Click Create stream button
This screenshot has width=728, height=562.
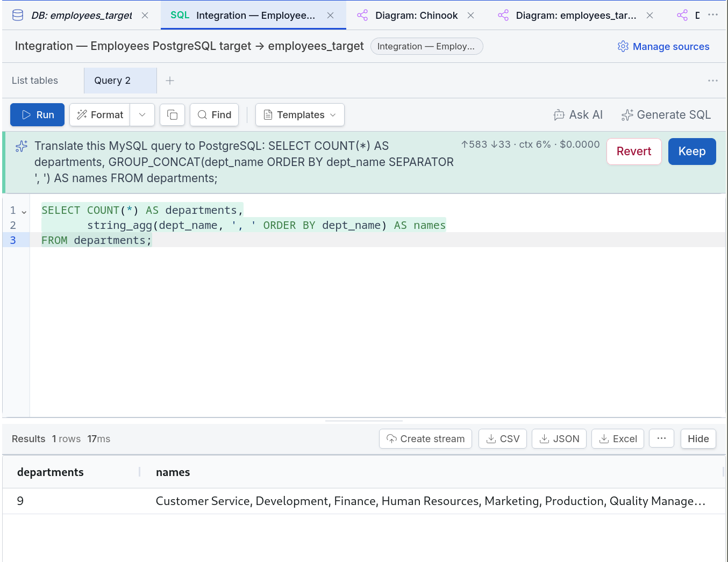[425, 439]
